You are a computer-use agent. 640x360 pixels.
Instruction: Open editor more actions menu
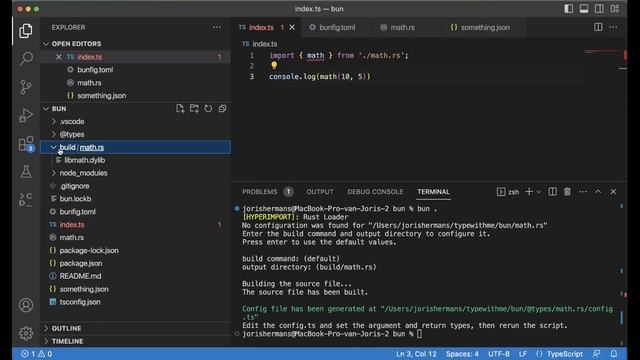point(613,27)
